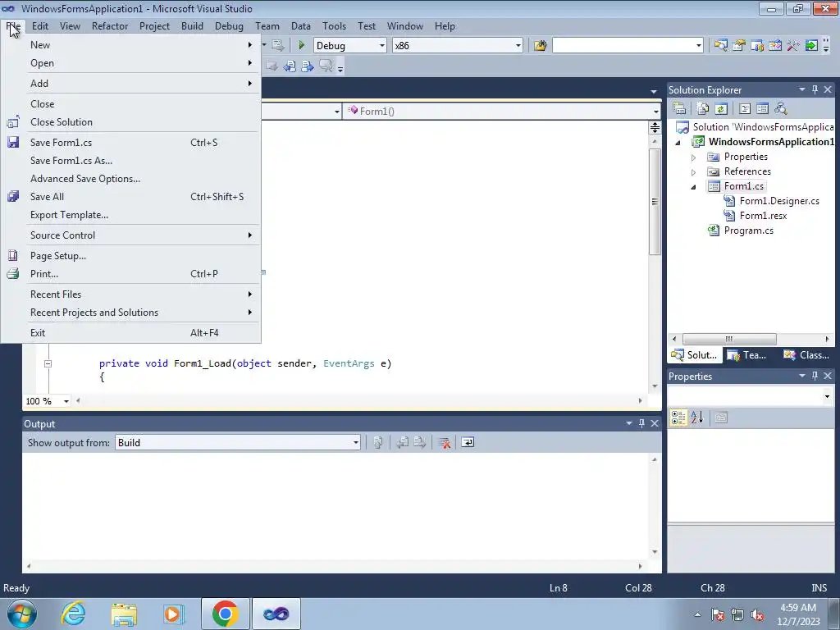Screen dimensions: 840x630
Task: Pin the Solution Explorer panel
Action: coord(815,89)
